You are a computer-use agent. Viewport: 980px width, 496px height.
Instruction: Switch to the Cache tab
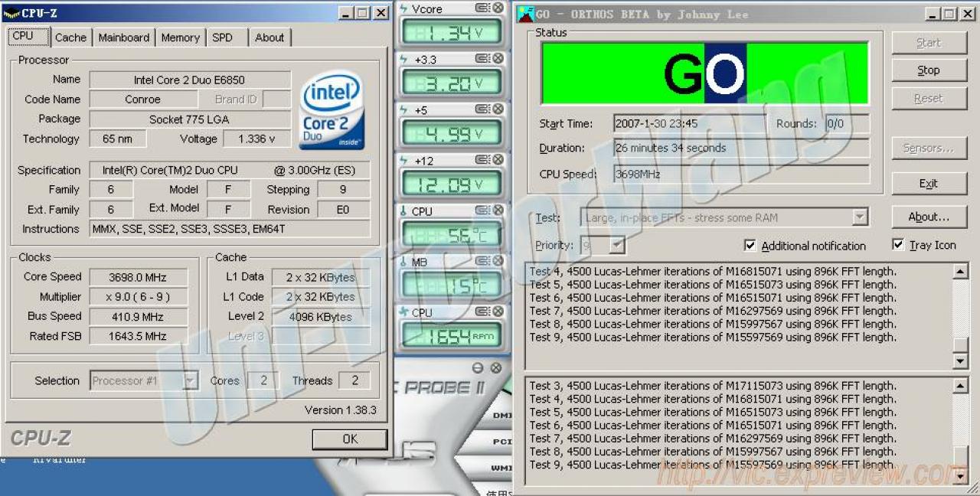[x=71, y=38]
